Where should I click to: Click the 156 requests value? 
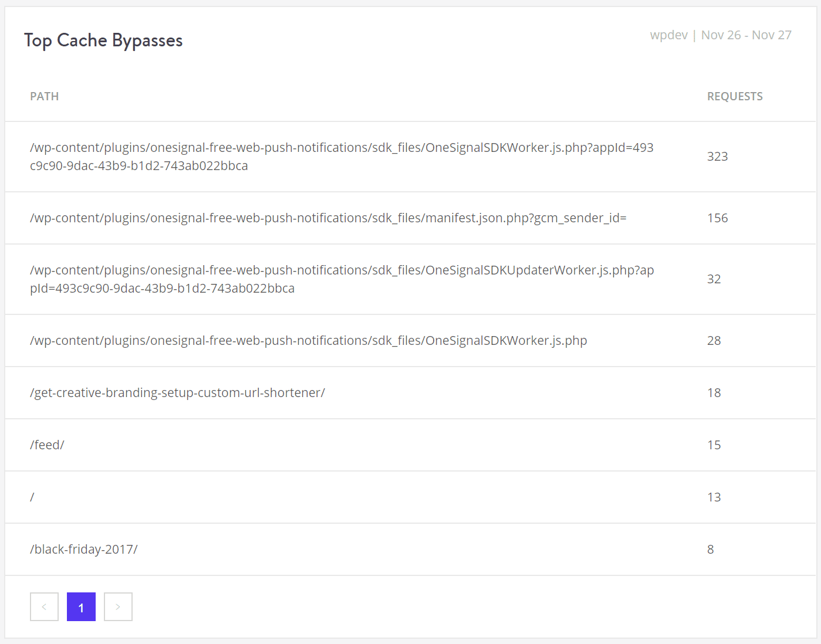(717, 218)
